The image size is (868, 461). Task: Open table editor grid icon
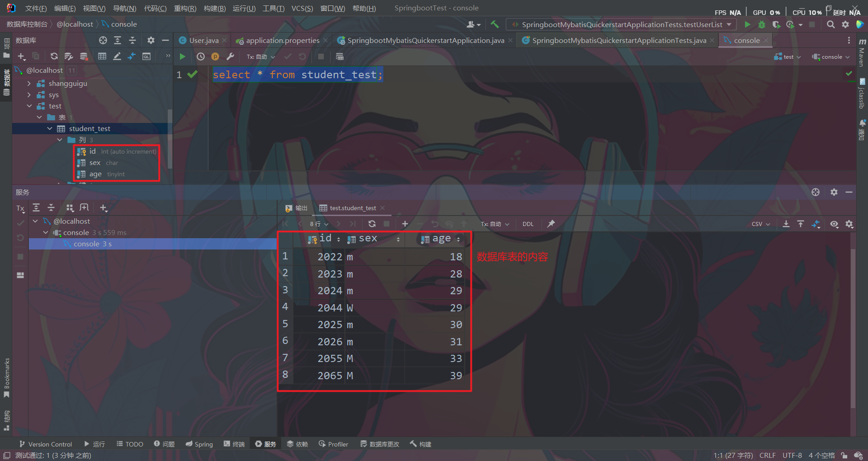102,56
